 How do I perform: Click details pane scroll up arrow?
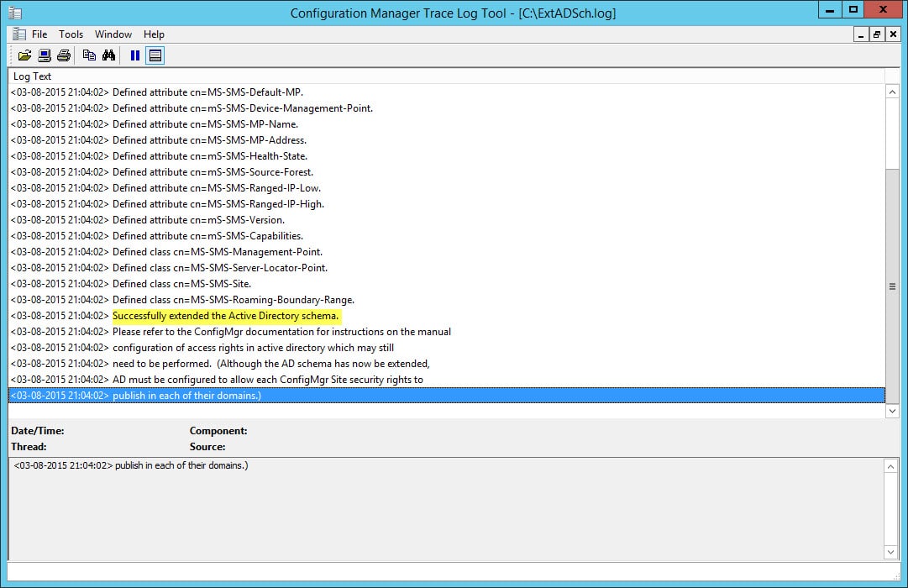coord(890,466)
